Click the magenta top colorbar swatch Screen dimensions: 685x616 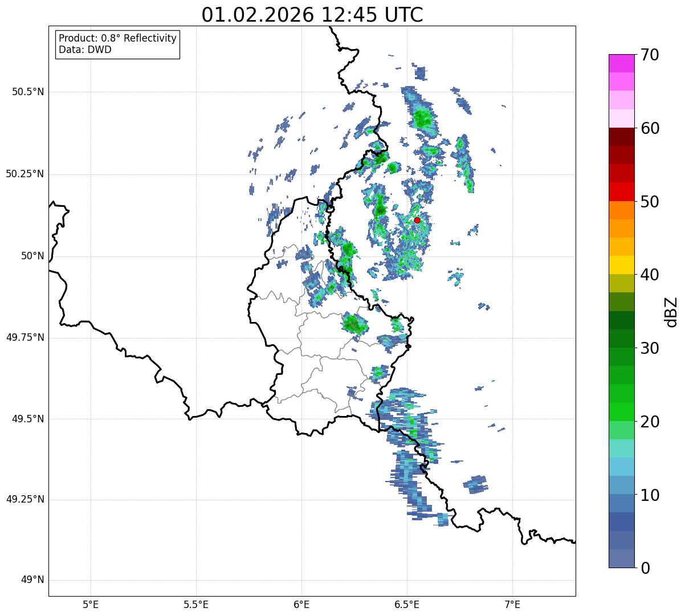click(621, 63)
